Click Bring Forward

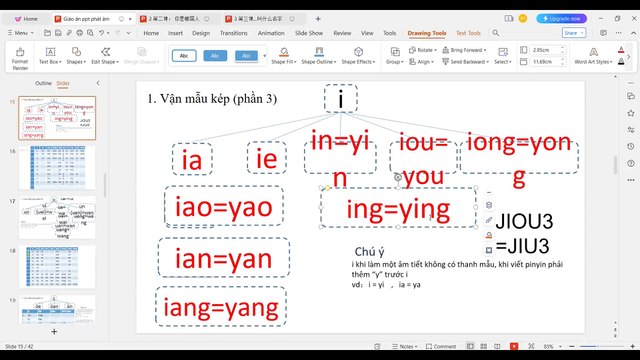[464, 50]
